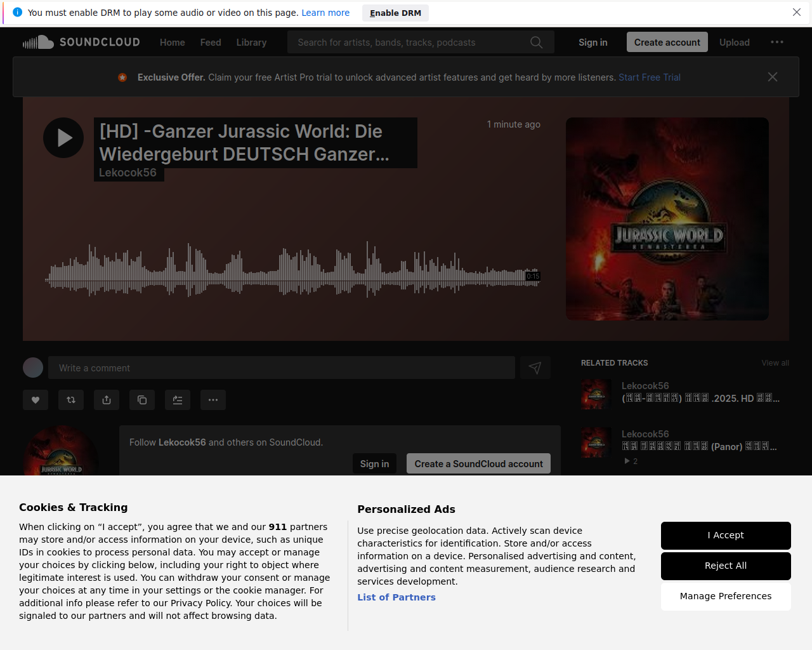Open second related track thumbnail (Panor)

click(x=596, y=443)
